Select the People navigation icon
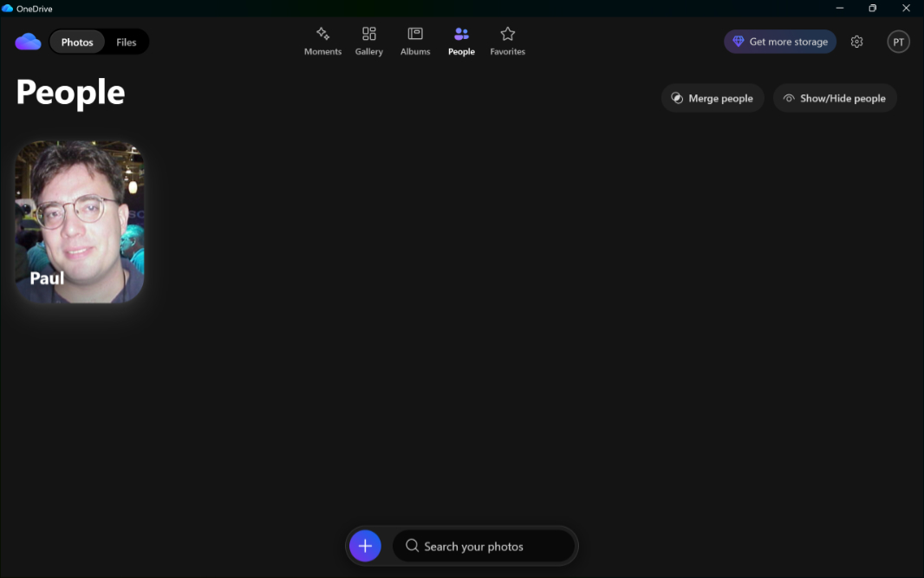This screenshot has width=924, height=578. [x=461, y=35]
